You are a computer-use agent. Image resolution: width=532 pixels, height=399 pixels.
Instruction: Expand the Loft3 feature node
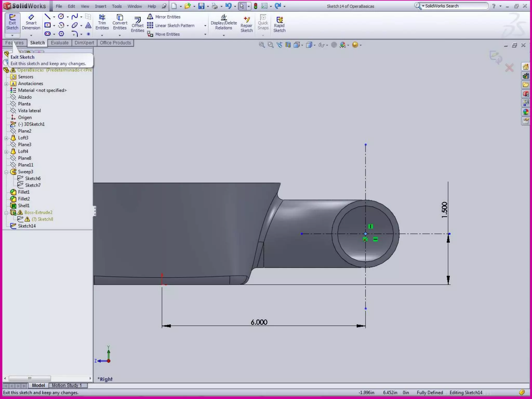(6, 138)
